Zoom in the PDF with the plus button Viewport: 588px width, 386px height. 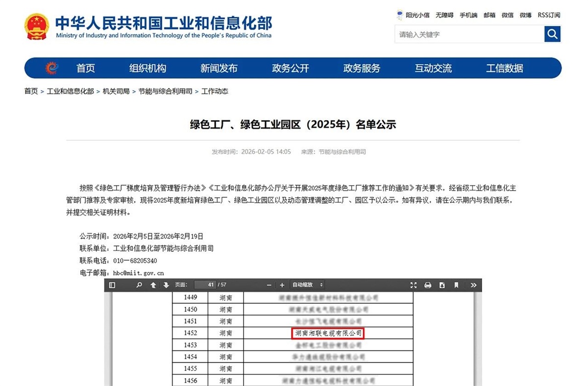[x=282, y=285]
